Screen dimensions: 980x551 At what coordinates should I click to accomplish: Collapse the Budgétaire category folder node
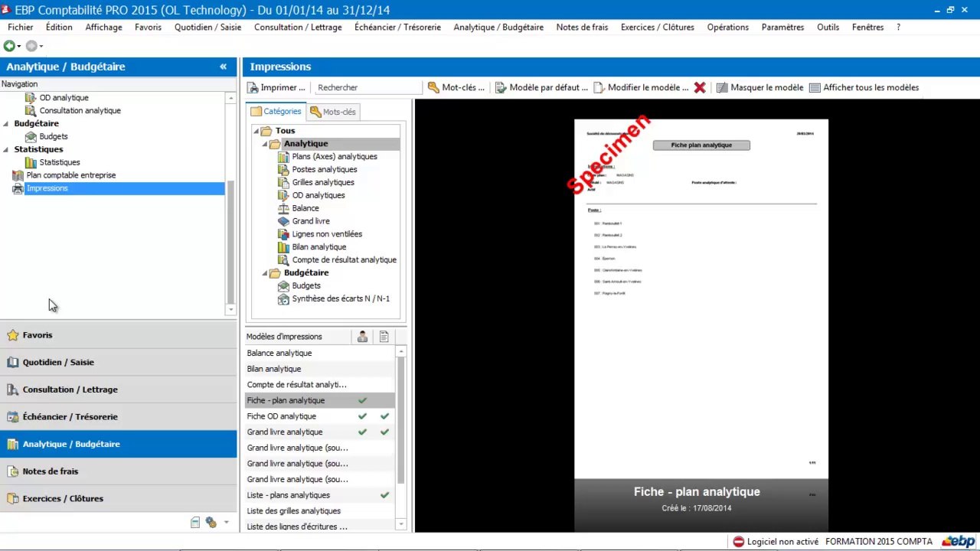265,273
